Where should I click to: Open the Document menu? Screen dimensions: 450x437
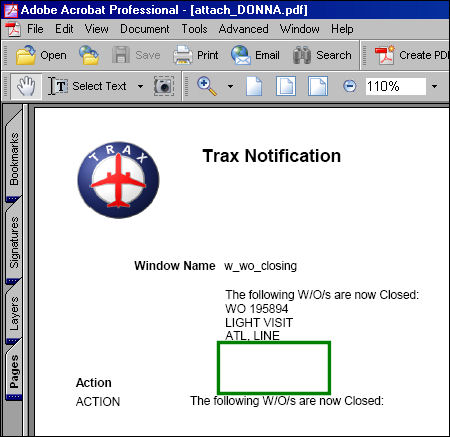pos(145,29)
